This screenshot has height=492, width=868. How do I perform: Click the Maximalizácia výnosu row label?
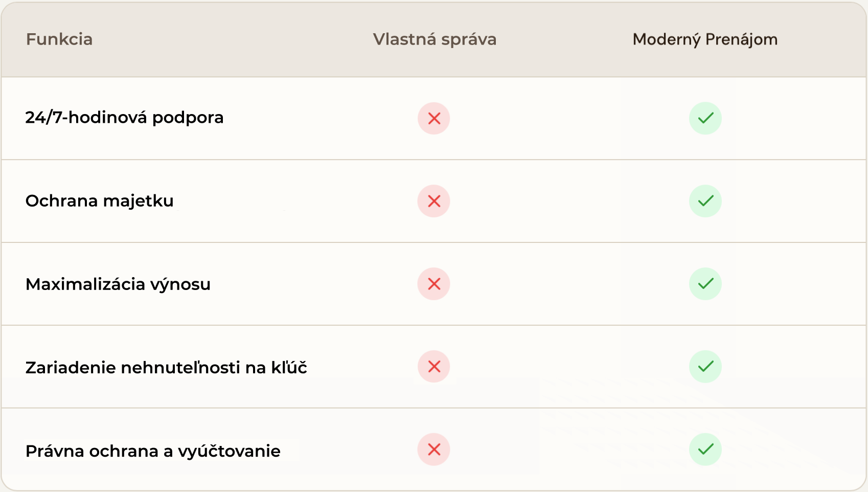tap(118, 284)
